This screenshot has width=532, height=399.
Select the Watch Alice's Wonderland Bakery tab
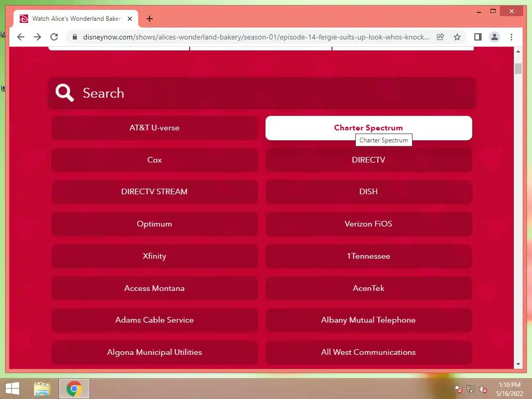pos(76,19)
